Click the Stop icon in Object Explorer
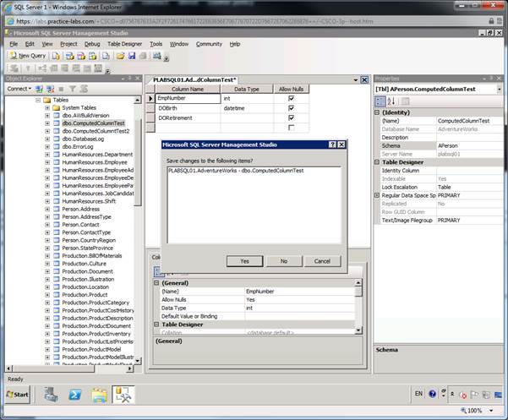Image resolution: width=508 pixels, height=420 pixels. click(x=61, y=89)
